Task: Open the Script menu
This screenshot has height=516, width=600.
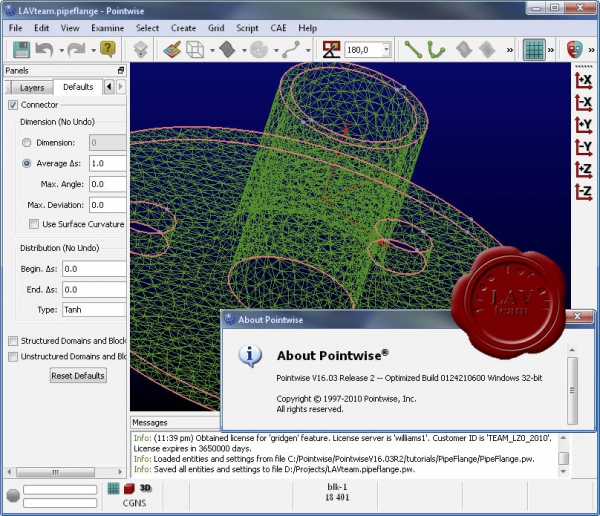Action: tap(247, 28)
